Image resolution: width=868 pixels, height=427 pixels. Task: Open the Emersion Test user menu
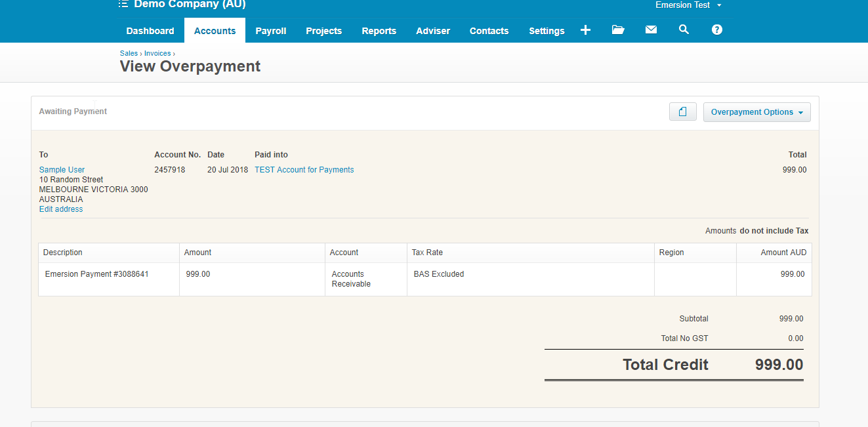click(688, 5)
